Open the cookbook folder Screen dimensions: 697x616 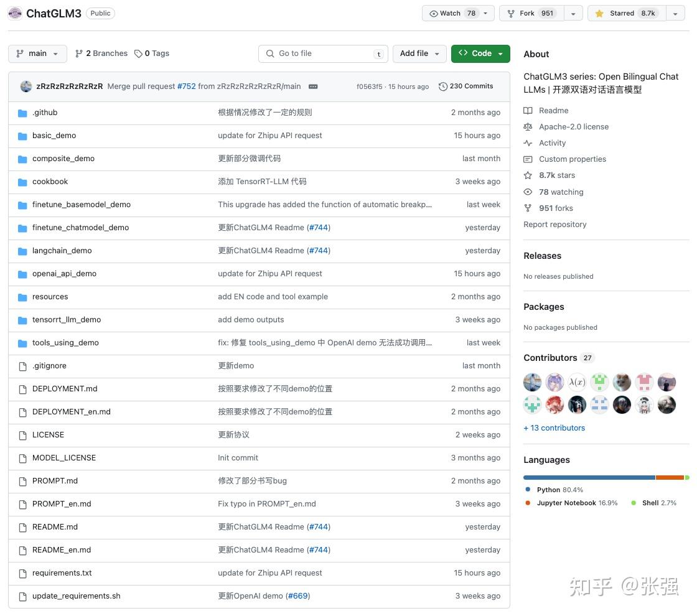click(x=50, y=181)
